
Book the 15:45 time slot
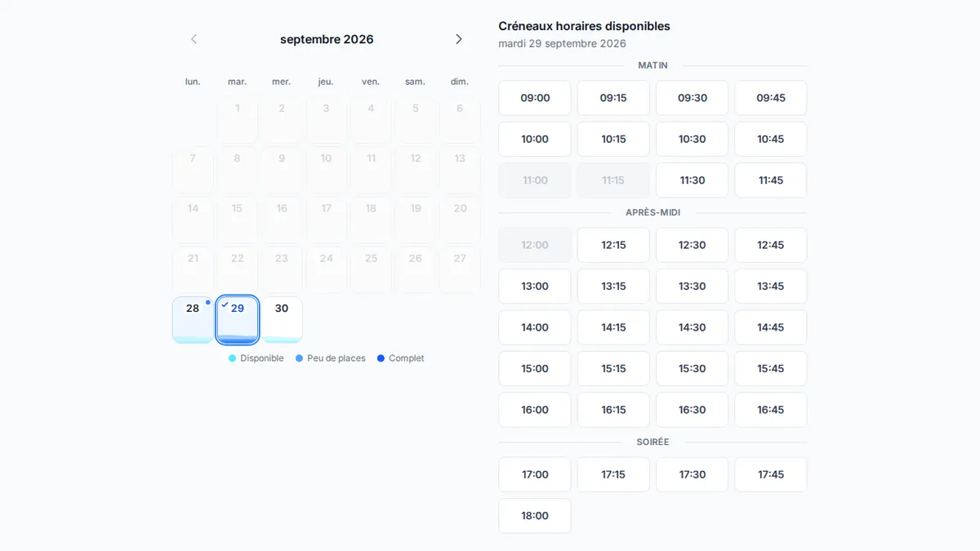pos(771,369)
